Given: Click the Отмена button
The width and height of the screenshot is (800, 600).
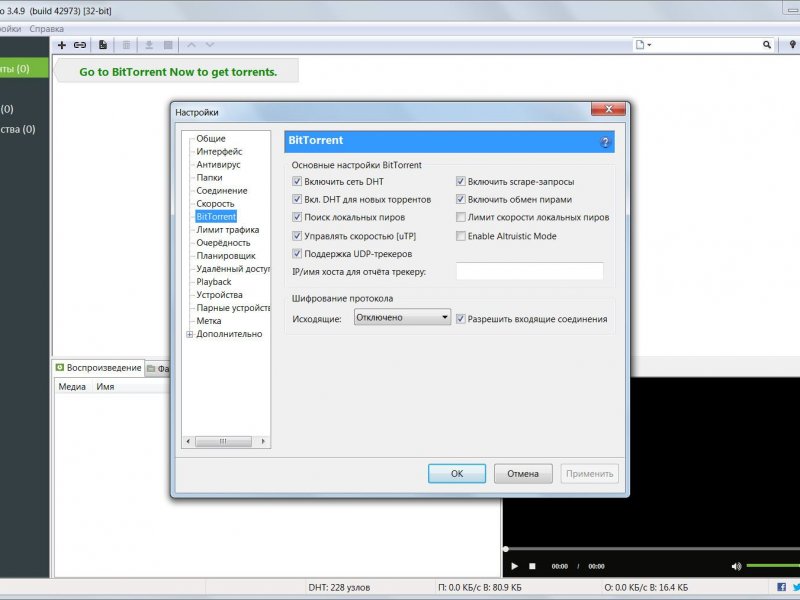Looking at the screenshot, I should pyautogui.click(x=523, y=473).
